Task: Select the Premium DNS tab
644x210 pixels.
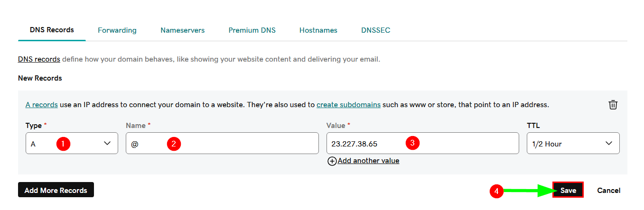Action: (x=252, y=30)
